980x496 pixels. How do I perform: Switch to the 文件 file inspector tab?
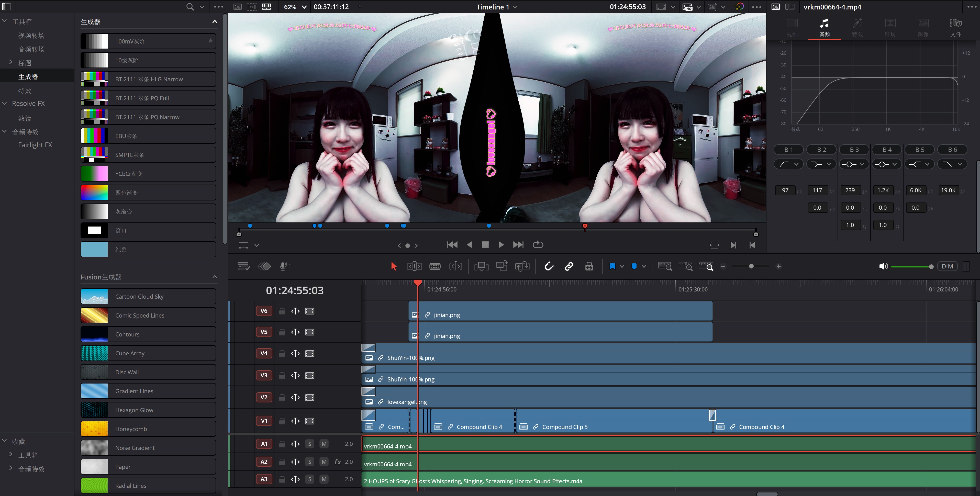955,27
